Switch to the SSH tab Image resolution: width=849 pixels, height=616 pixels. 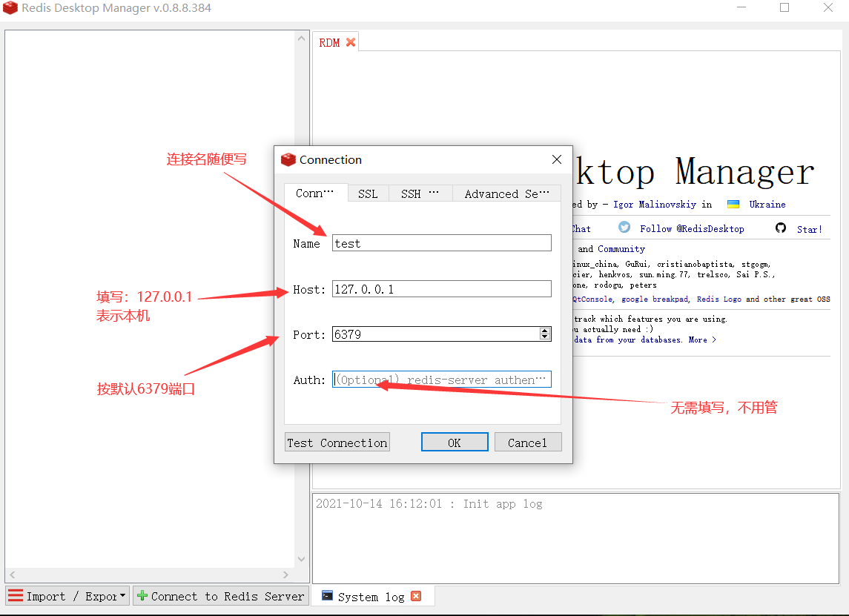pyautogui.click(x=420, y=193)
